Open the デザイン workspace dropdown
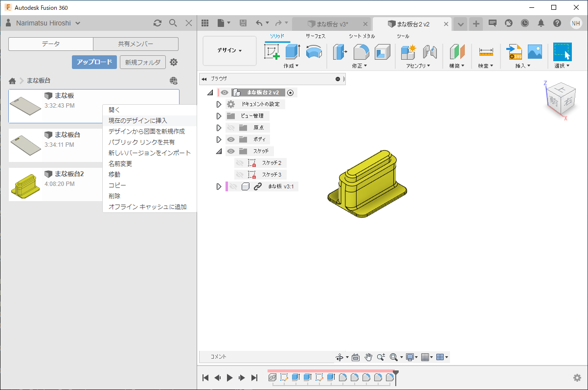The width and height of the screenshot is (588, 390). (x=229, y=50)
